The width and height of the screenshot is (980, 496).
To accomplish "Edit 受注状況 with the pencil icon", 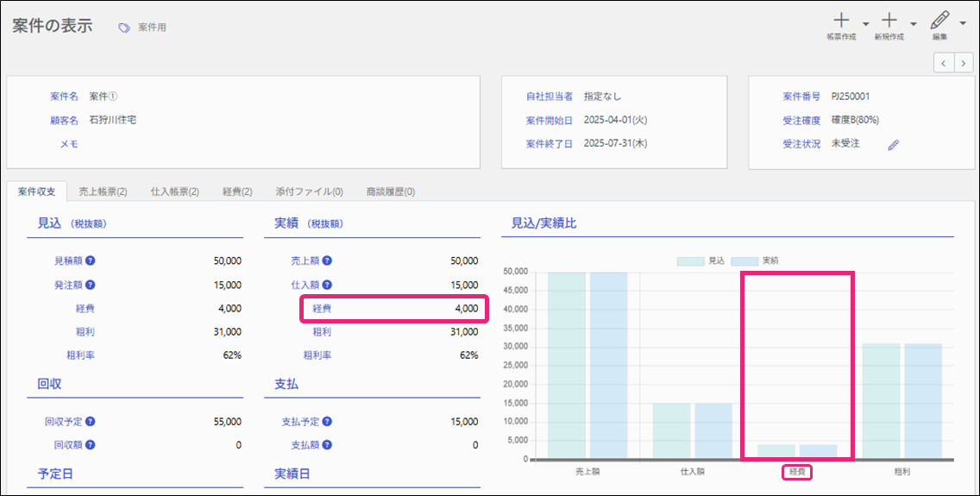I will coord(893,145).
